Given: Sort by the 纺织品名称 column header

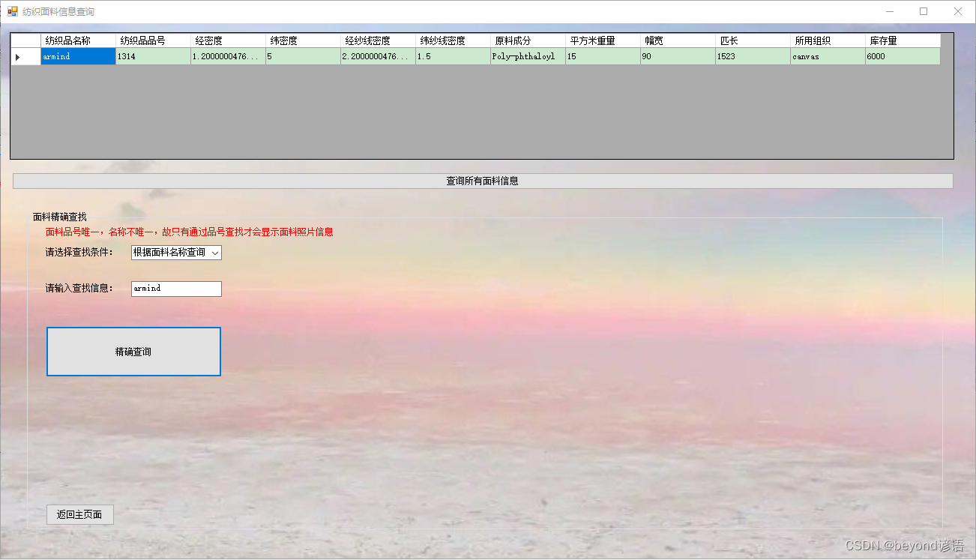Looking at the screenshot, I should [x=79, y=41].
